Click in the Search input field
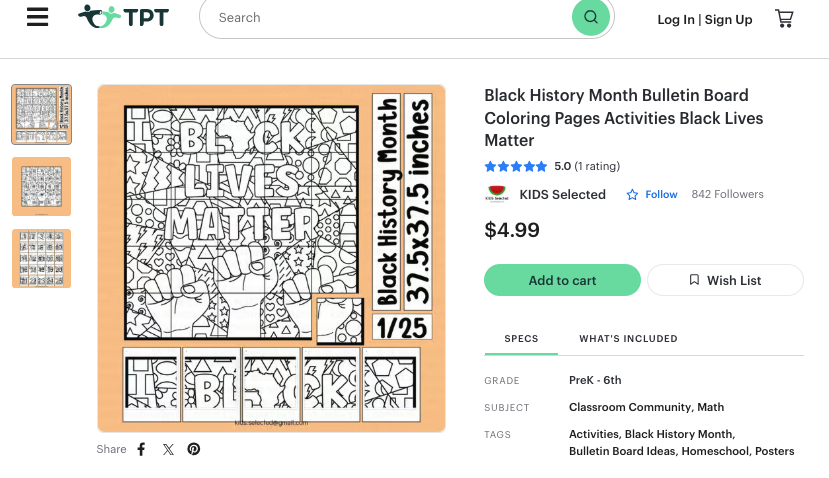Viewport: 829px width, 478px height. (390, 18)
